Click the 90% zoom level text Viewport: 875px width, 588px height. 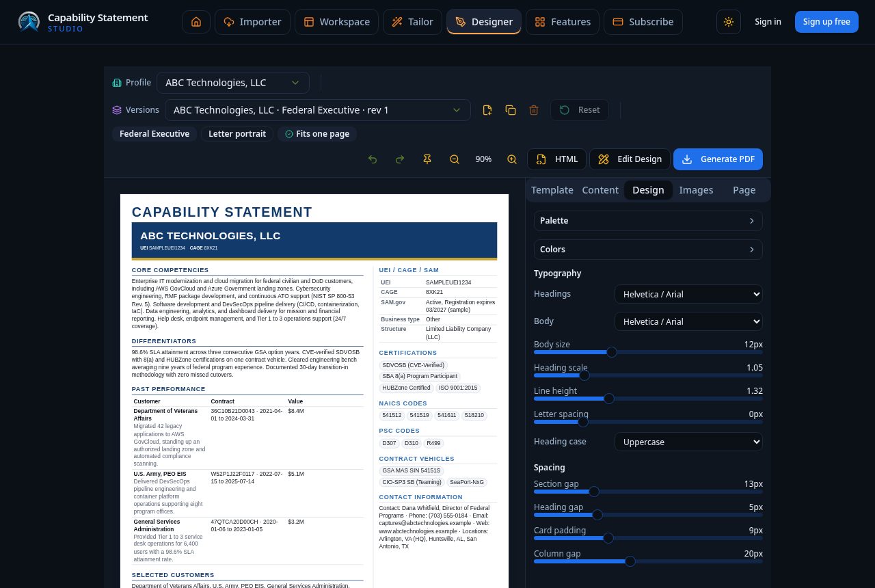pyautogui.click(x=483, y=159)
